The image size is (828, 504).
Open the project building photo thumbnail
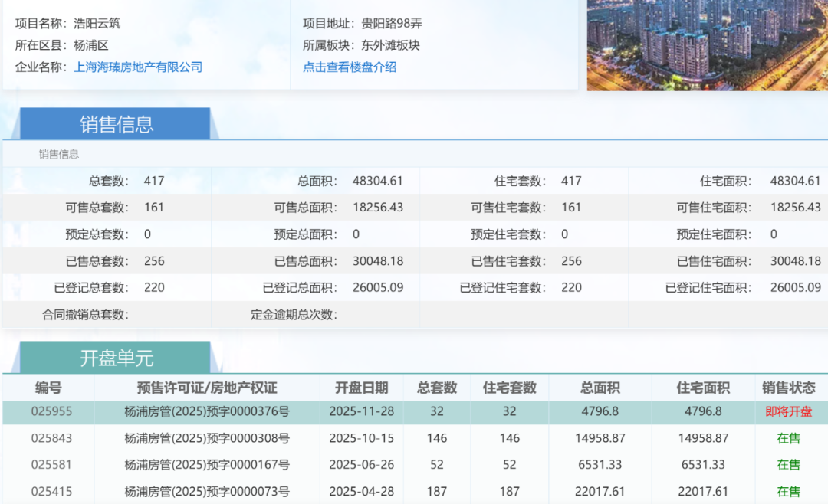pyautogui.click(x=707, y=44)
